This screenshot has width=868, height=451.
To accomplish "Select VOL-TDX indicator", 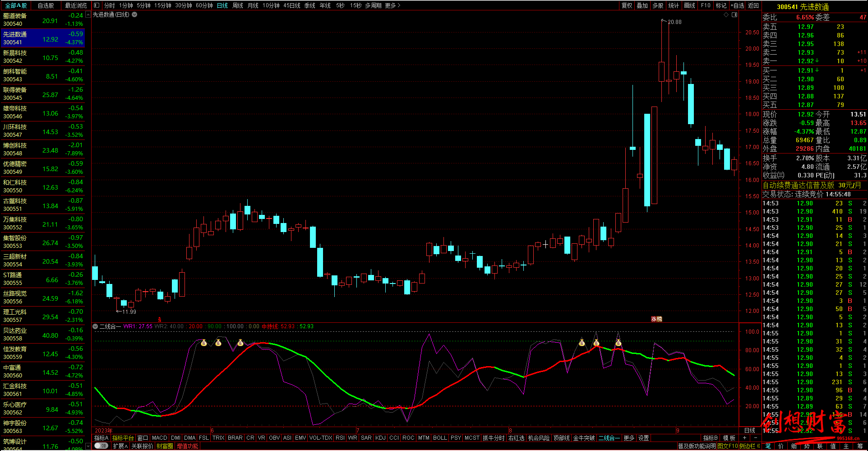I will click(321, 438).
